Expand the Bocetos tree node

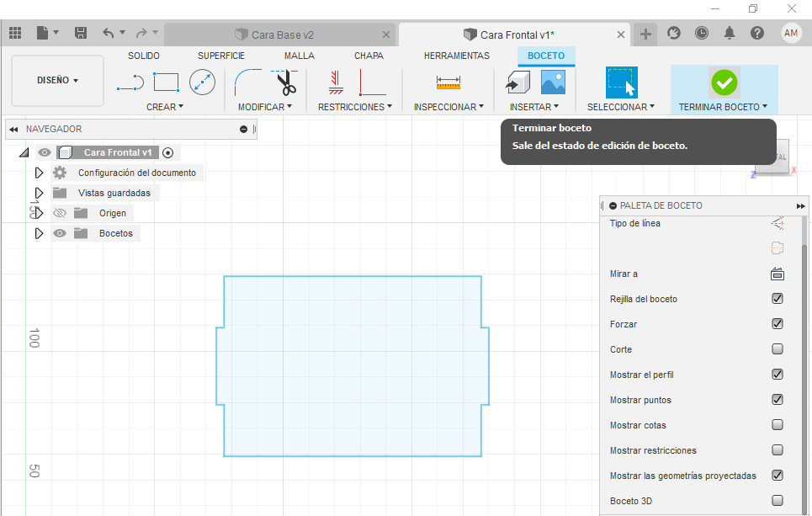(x=39, y=233)
